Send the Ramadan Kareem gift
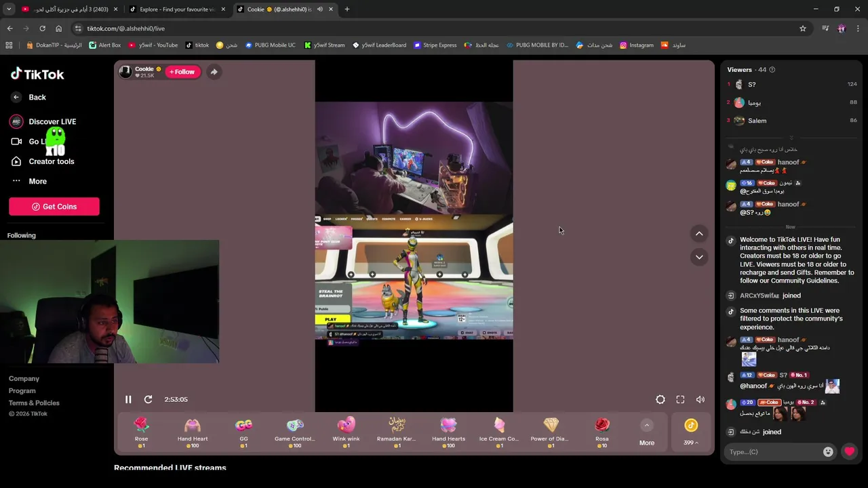The width and height of the screenshot is (868, 488). click(x=397, y=432)
